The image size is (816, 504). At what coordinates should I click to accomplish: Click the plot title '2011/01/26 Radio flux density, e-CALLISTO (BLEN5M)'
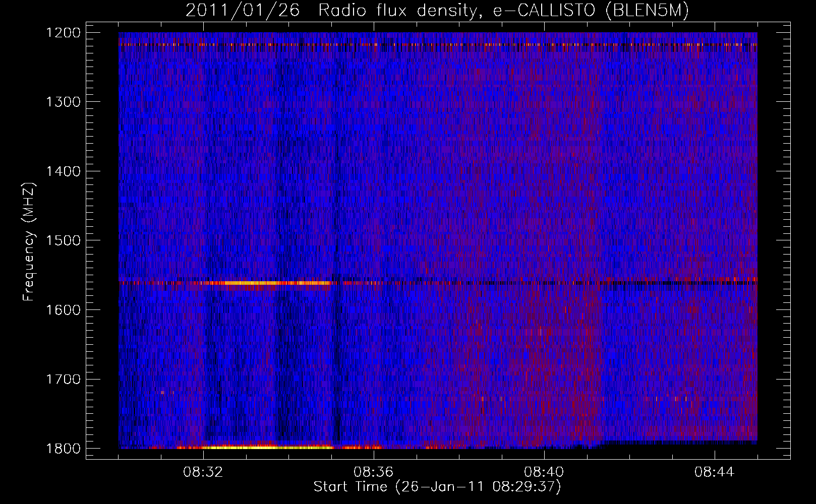click(437, 10)
